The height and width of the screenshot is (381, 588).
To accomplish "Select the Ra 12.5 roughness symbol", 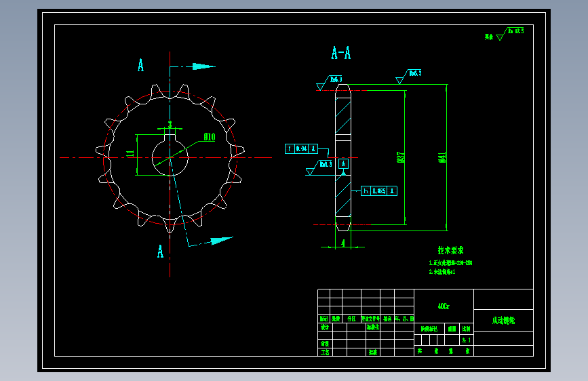I will pos(510,34).
